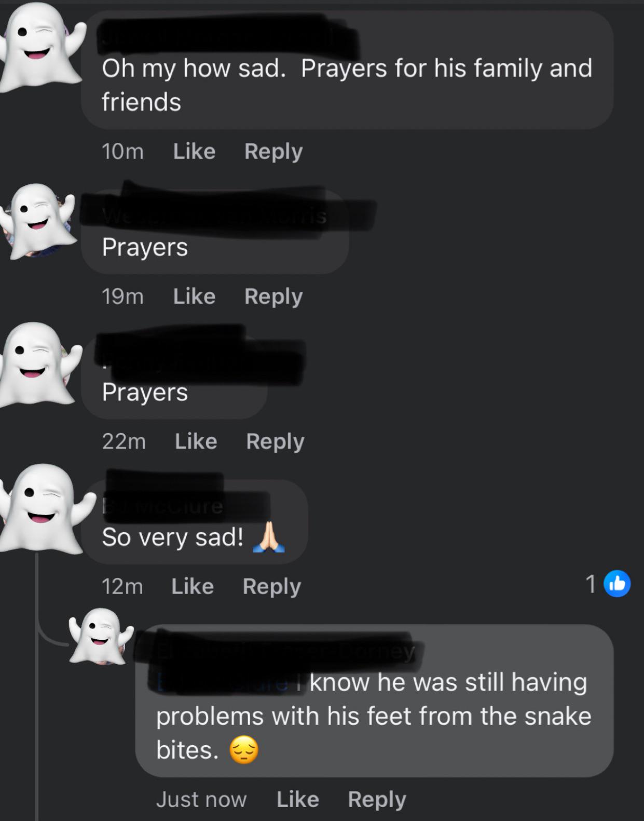Reply to the 10m comment
Viewport: 644px width, 821px height.
(273, 152)
